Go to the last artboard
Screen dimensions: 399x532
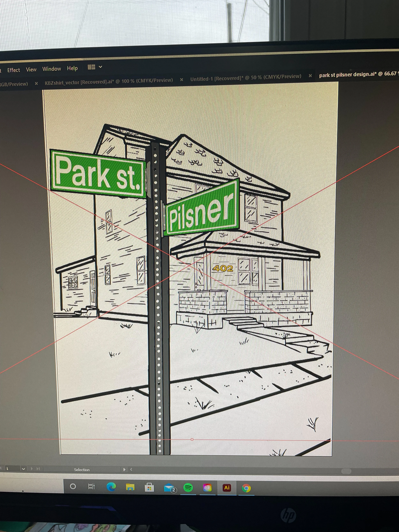[x=38, y=468]
